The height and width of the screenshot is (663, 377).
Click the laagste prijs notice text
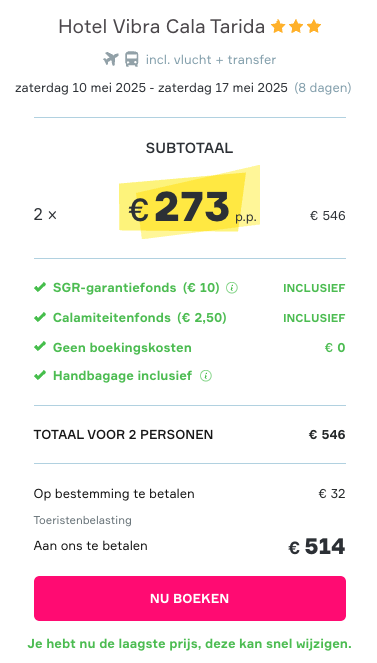(189, 644)
